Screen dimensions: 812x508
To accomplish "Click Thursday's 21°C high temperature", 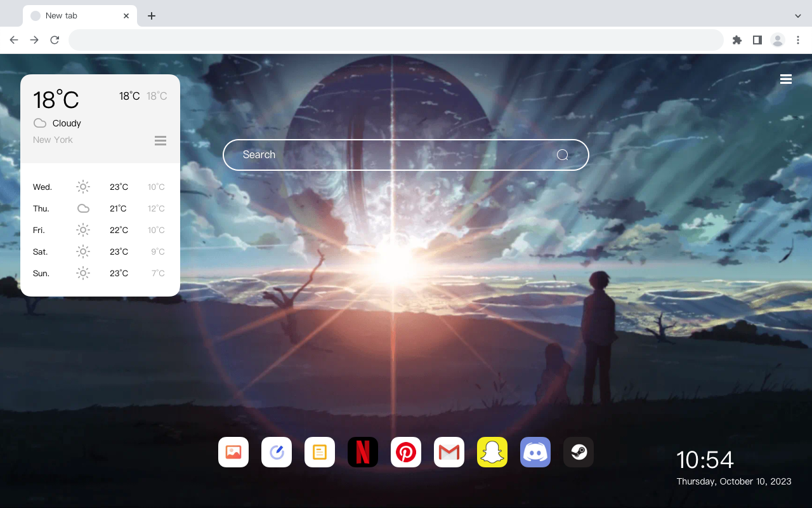I will pyautogui.click(x=119, y=209).
